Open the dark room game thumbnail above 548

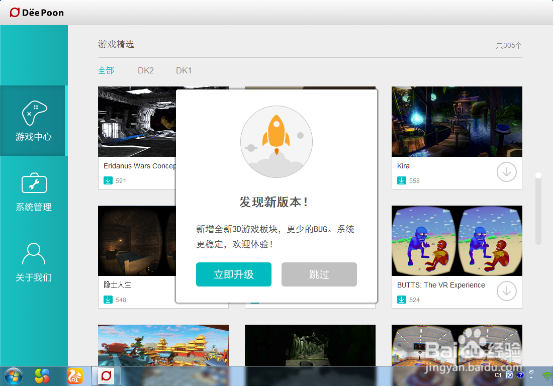(137, 241)
